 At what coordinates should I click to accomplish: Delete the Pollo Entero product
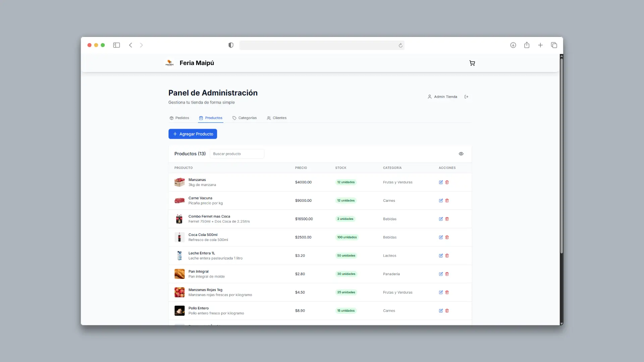pyautogui.click(x=447, y=311)
